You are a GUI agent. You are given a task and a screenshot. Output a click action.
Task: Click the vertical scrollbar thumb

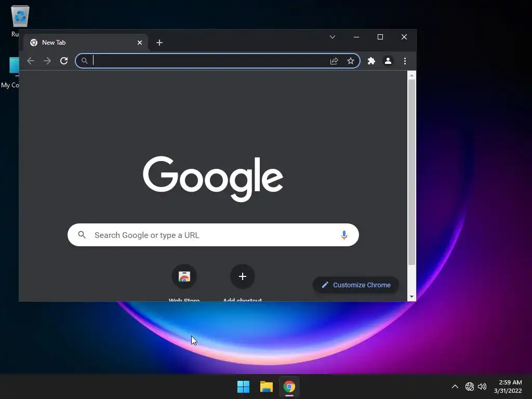(x=411, y=172)
